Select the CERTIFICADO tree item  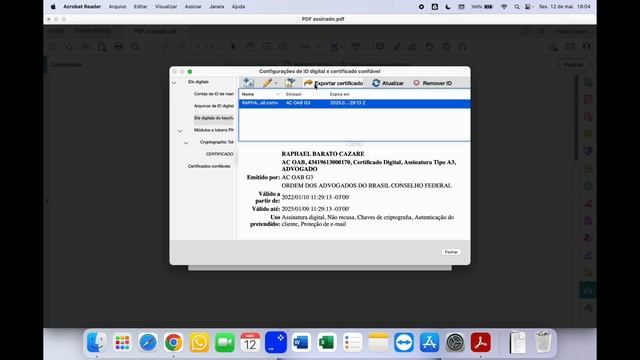220,154
